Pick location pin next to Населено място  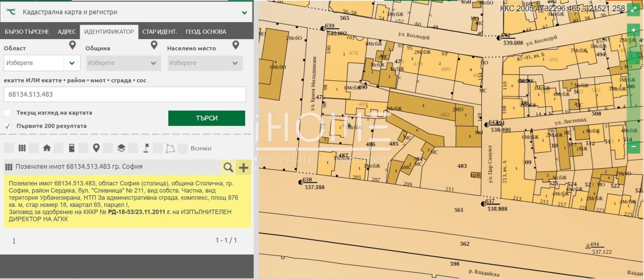point(236,45)
